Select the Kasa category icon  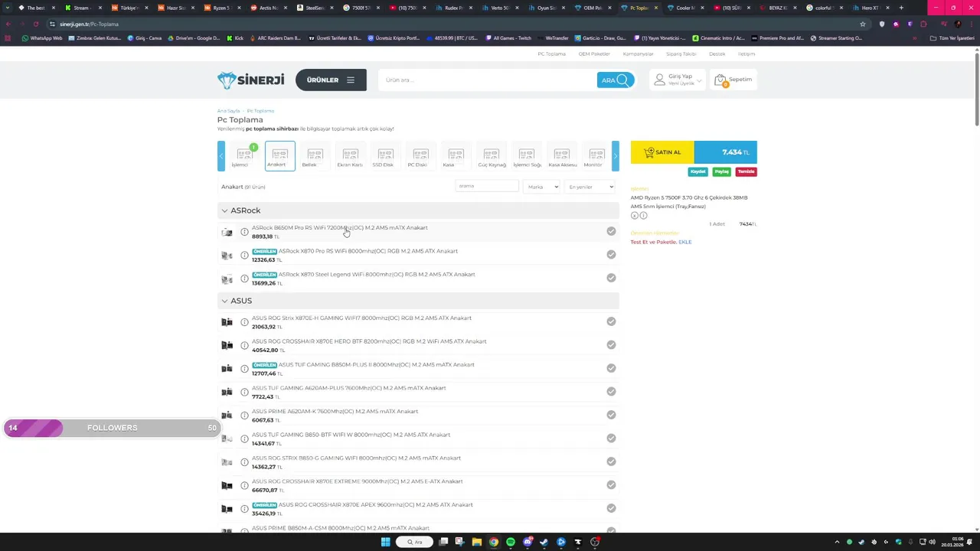coord(456,155)
